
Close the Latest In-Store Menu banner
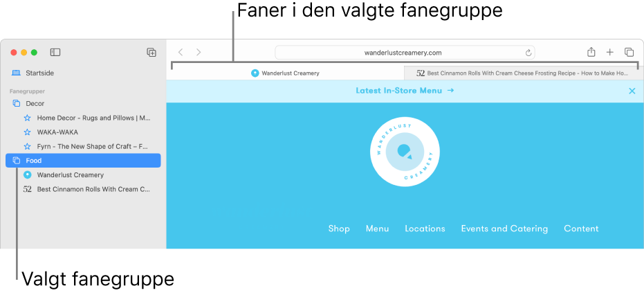tap(632, 91)
